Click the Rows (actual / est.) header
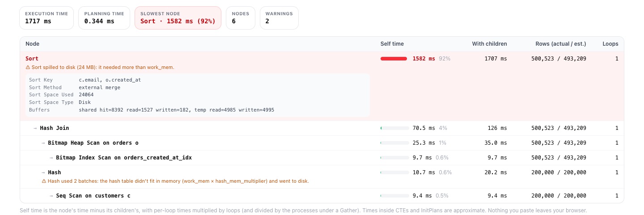The image size is (644, 215). [561, 44]
